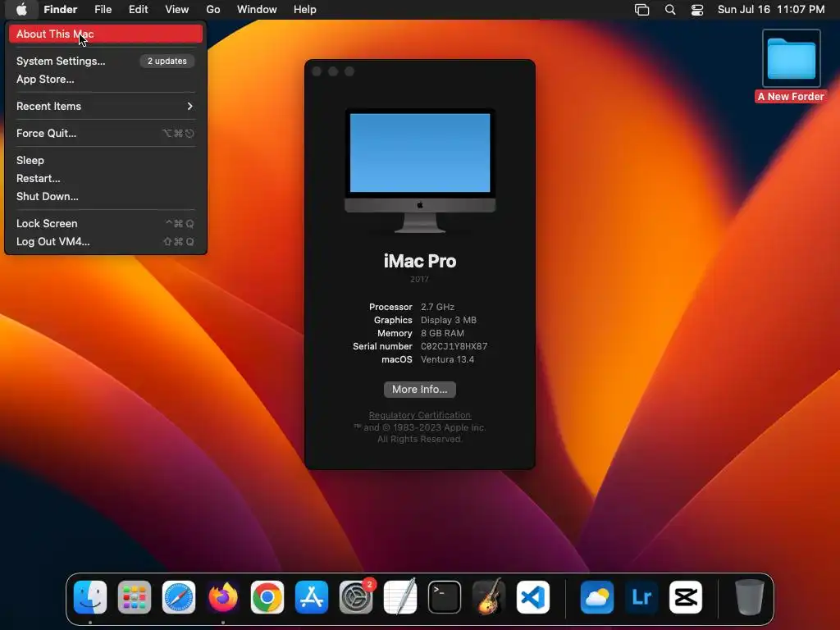Open the Finder menu in the menu bar

[60, 9]
